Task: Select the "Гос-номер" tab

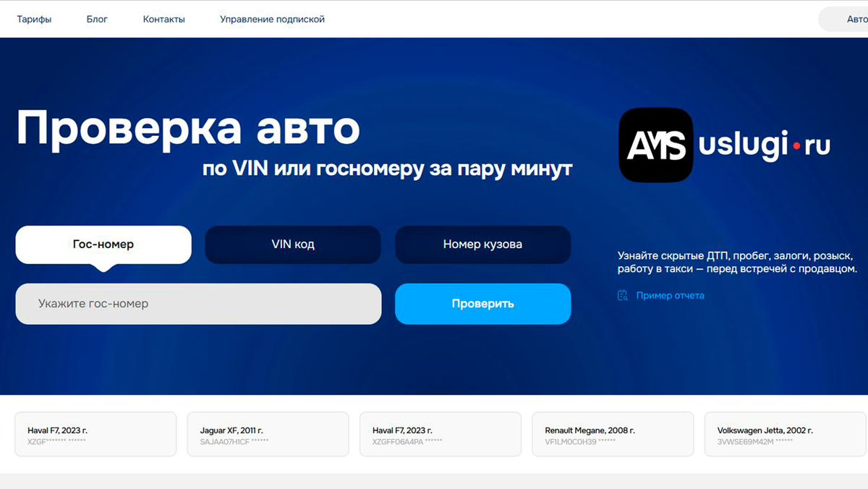Action: pos(103,244)
